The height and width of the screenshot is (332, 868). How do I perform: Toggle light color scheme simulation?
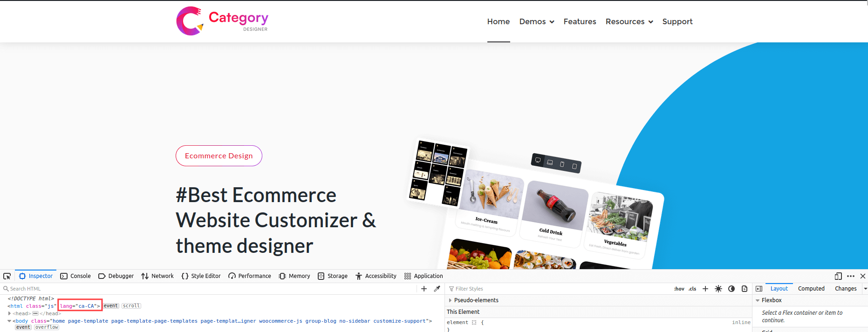(718, 289)
